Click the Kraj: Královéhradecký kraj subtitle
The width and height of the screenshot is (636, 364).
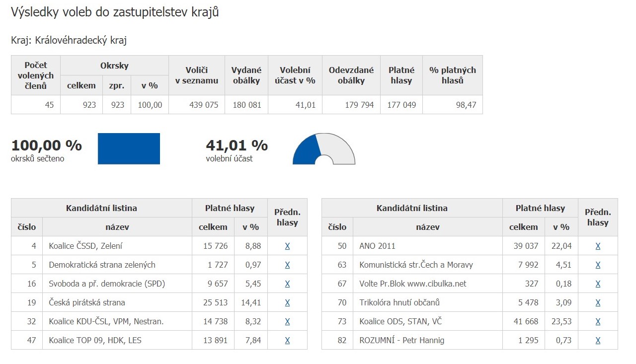pos(69,40)
